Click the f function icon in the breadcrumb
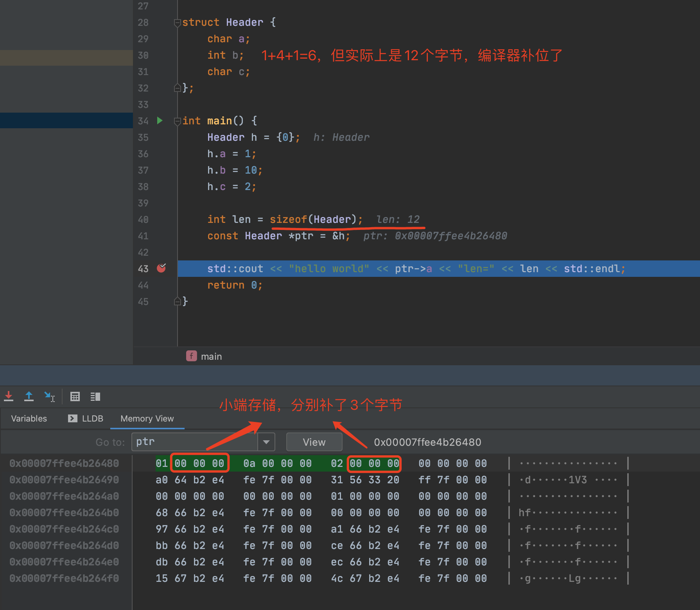This screenshot has height=610, width=700. click(191, 356)
